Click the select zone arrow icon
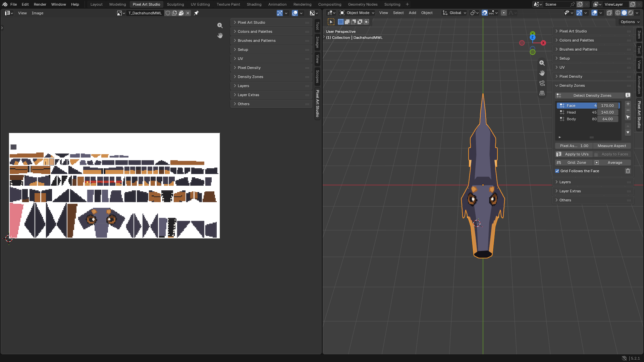 (628, 117)
